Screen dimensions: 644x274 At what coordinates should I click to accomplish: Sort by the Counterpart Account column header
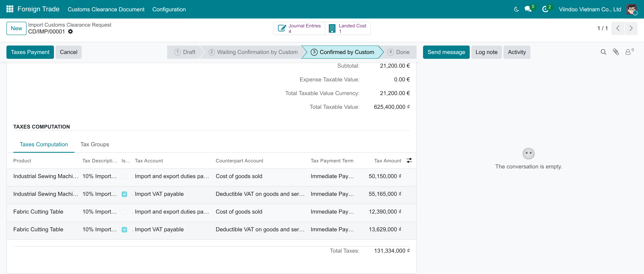[239, 161]
